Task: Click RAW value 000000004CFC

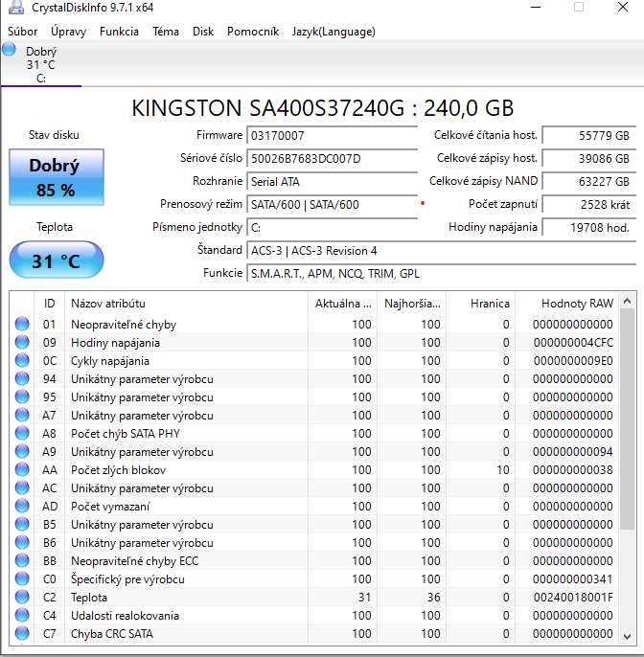Action: (x=573, y=343)
